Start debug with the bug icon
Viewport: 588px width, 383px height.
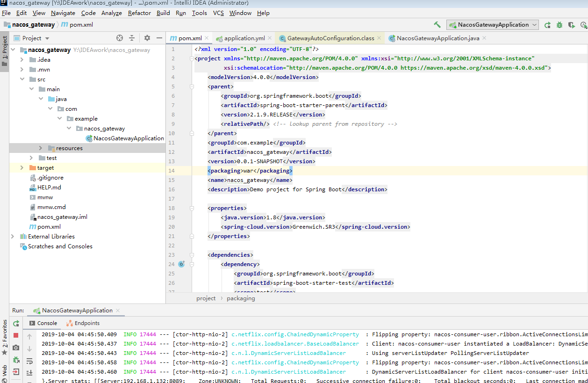tap(559, 25)
